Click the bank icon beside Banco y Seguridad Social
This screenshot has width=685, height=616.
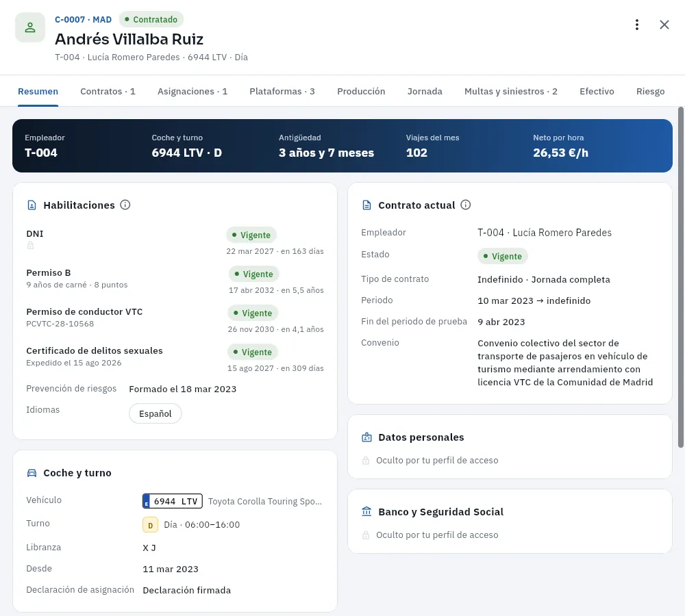[x=367, y=512]
